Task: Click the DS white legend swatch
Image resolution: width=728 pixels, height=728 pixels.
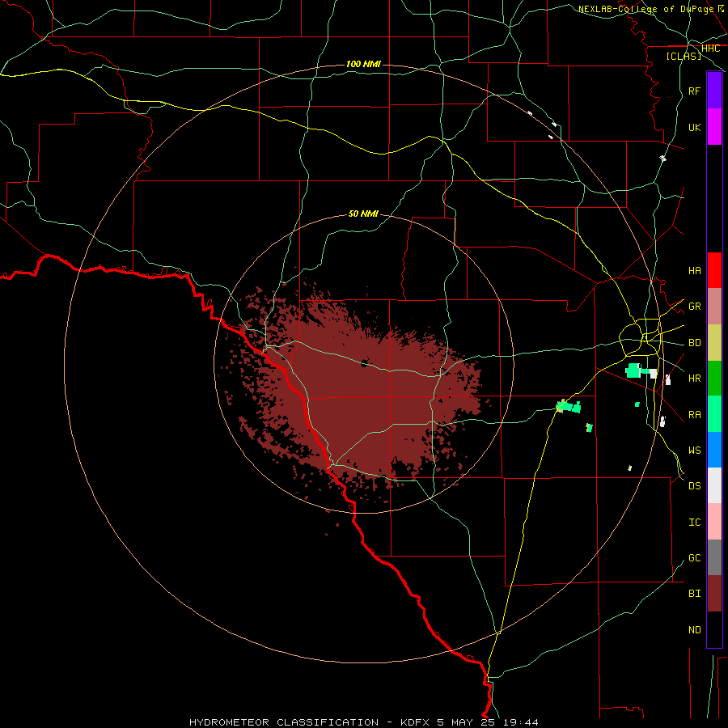Action: pos(714,485)
